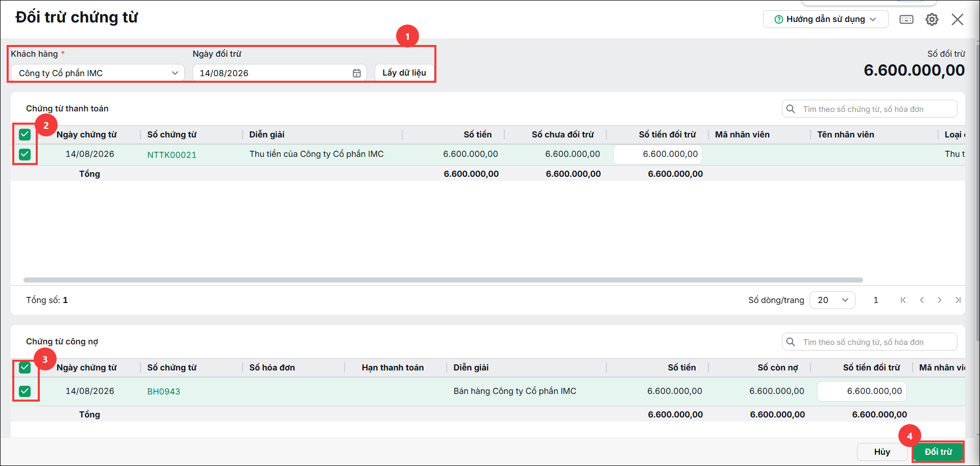The image size is (980, 466).
Task: Close the Đối trừ chứng từ dialog
Action: (958, 19)
